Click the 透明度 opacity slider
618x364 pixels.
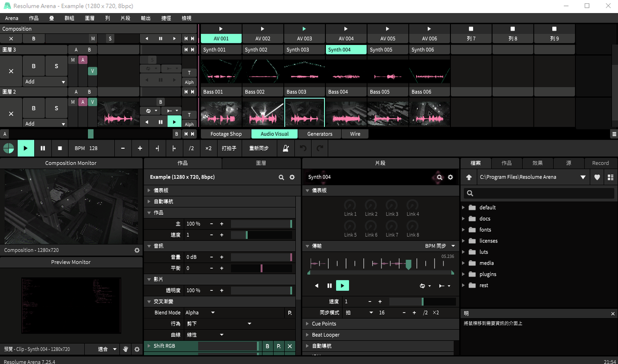point(261,291)
